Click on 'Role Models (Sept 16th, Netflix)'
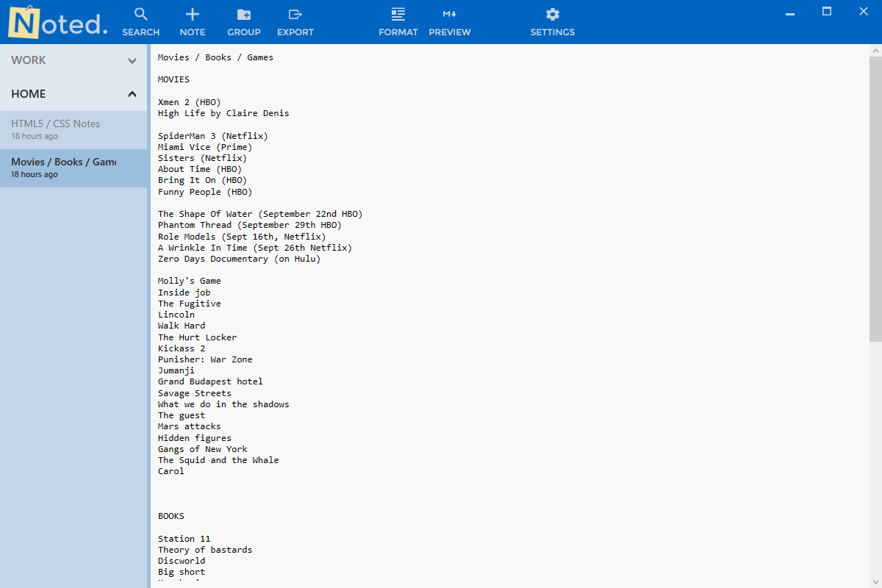Viewport: 882px width, 588px height. coord(242,237)
